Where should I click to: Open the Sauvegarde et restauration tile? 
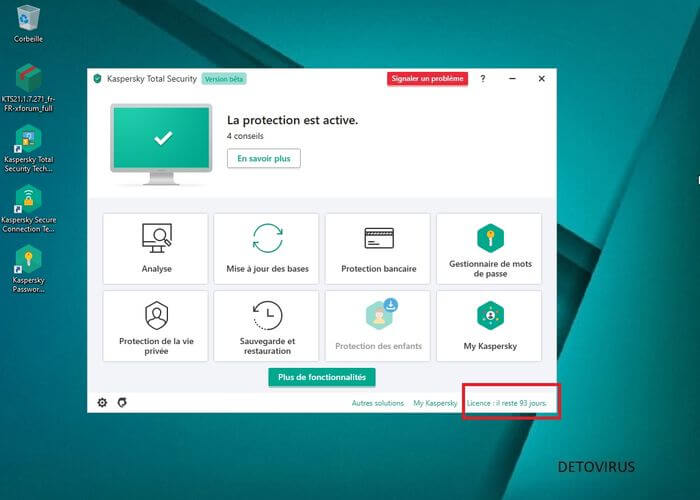tap(267, 326)
